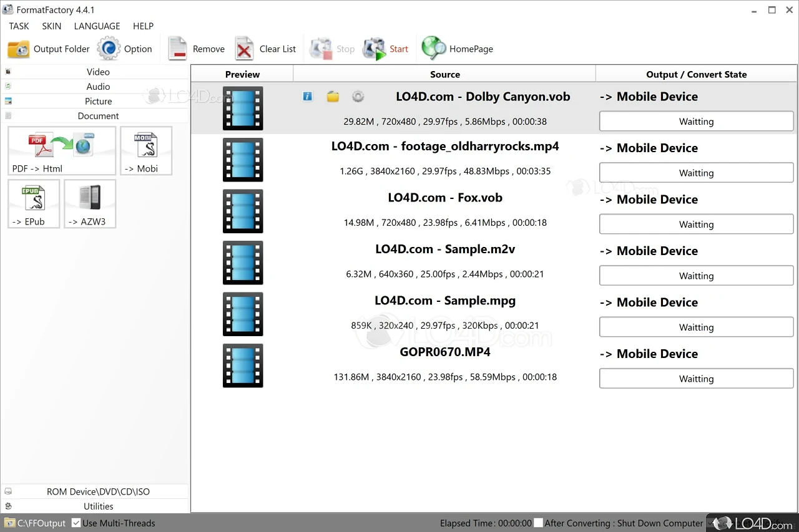Viewport: 799px width, 532px height.
Task: Enable After Converting Shut Down Computer checkbox
Action: tap(538, 523)
